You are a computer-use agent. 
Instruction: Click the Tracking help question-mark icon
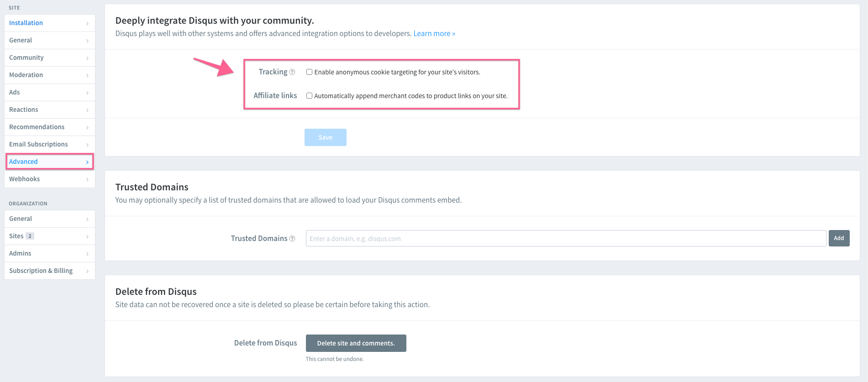tap(292, 72)
